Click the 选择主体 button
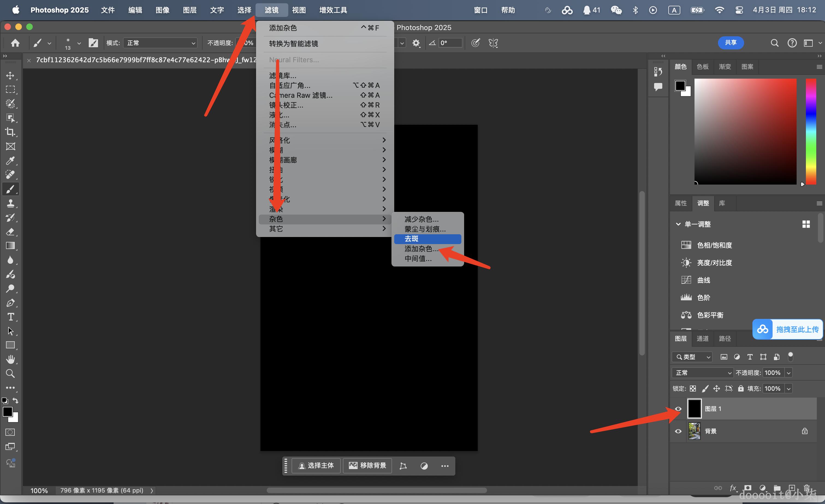825x504 pixels. coord(316,466)
